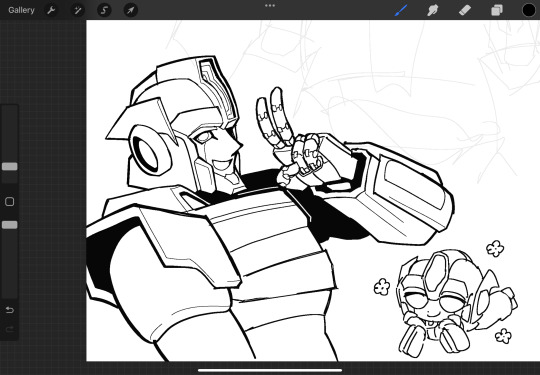Activate the Transform arrow tool
The width and height of the screenshot is (540, 375).
coord(131,10)
